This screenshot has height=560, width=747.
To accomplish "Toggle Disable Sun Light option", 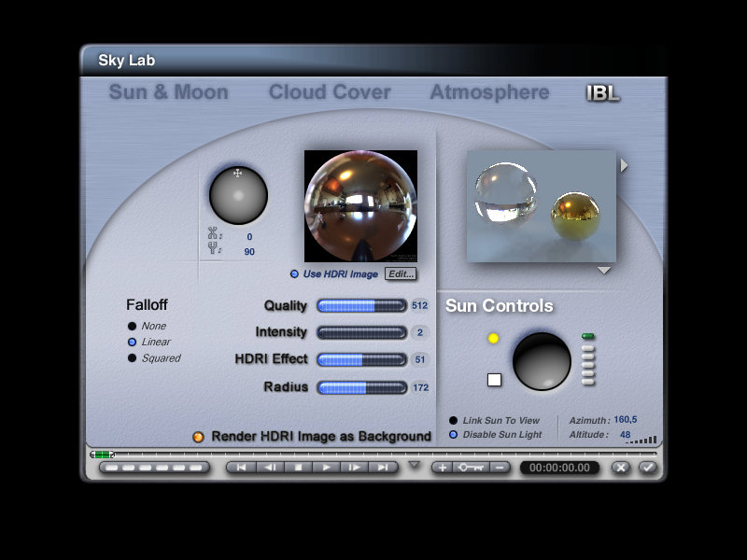I will [x=496, y=434].
